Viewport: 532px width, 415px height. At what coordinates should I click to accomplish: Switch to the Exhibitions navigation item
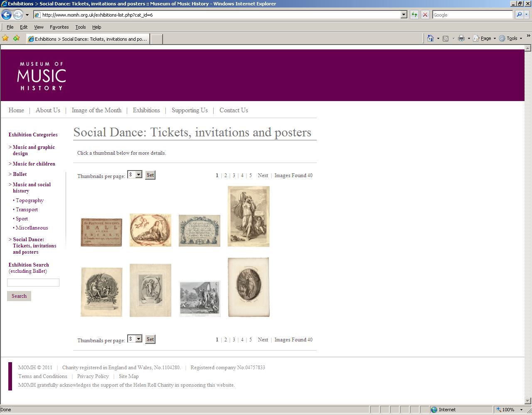pos(146,110)
